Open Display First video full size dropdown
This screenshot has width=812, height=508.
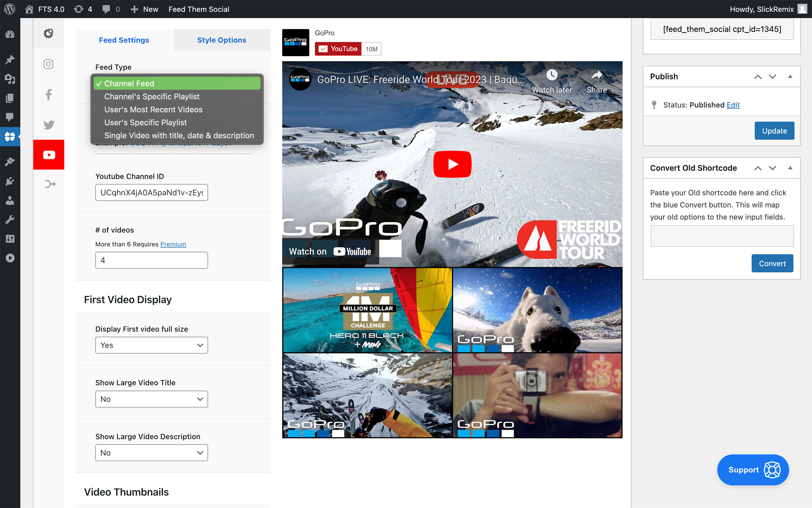(151, 345)
